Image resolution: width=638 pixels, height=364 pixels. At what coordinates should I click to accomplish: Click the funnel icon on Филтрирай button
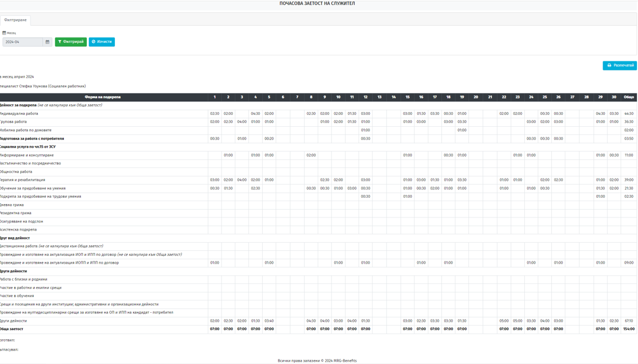pyautogui.click(x=60, y=42)
